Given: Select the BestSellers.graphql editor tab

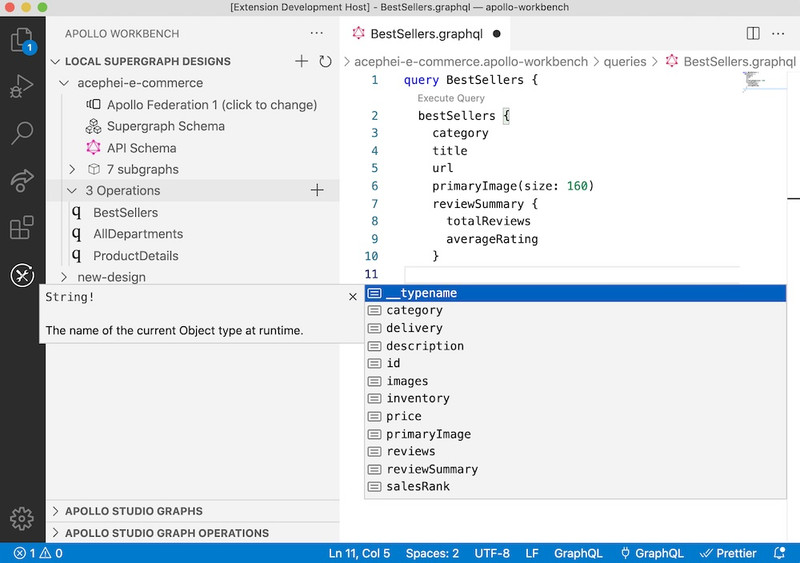Looking at the screenshot, I should pyautogui.click(x=425, y=34).
